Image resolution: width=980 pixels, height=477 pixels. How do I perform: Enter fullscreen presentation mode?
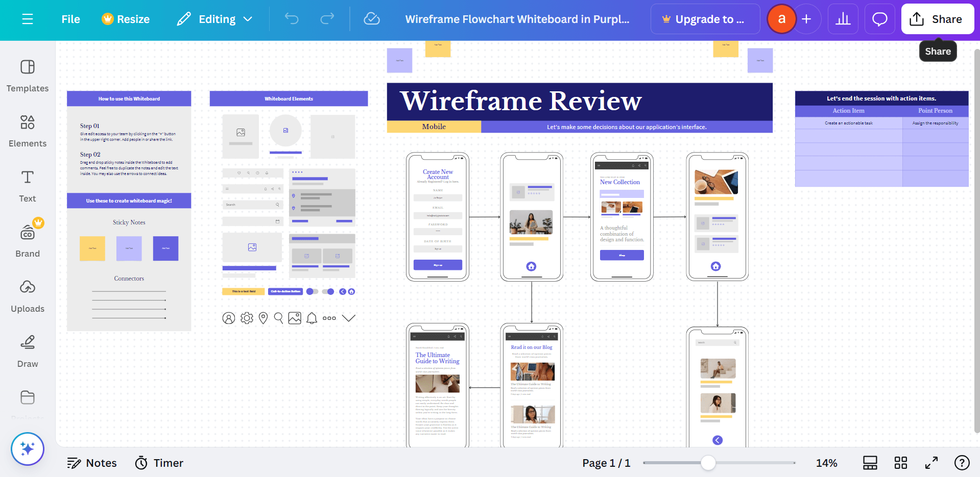point(931,463)
